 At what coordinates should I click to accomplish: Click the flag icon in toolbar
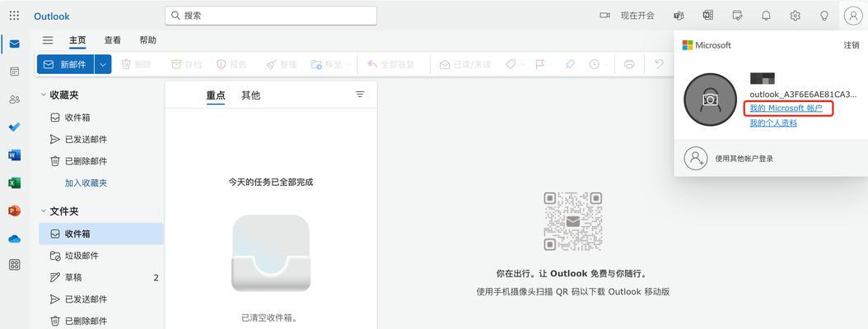(x=539, y=65)
